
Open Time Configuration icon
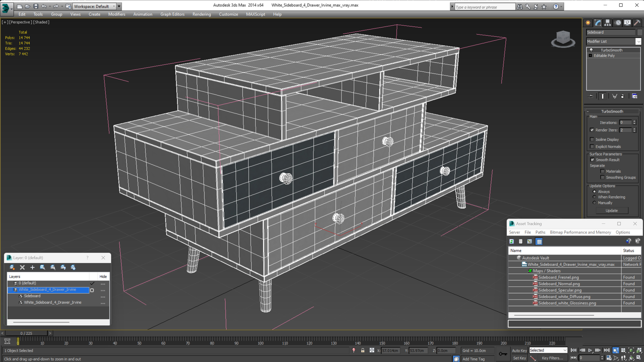pyautogui.click(x=609, y=358)
